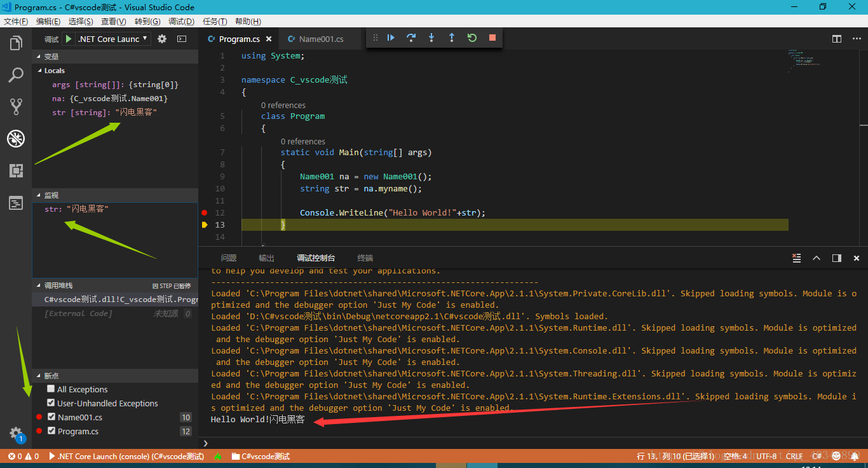Start debugging with green play button
The width and height of the screenshot is (868, 468).
68,39
